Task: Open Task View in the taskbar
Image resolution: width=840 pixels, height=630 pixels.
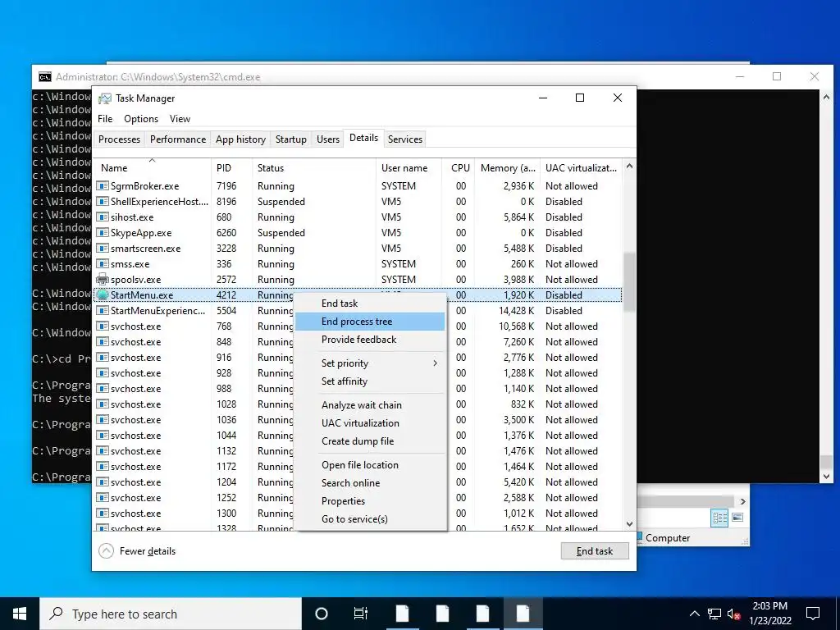Action: [x=361, y=614]
